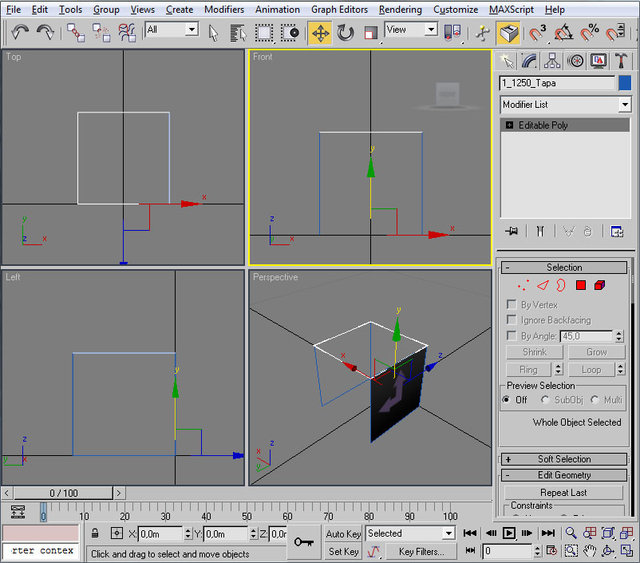640x563 pixels.
Task: Click the Pin Stack icon
Action: (x=512, y=231)
